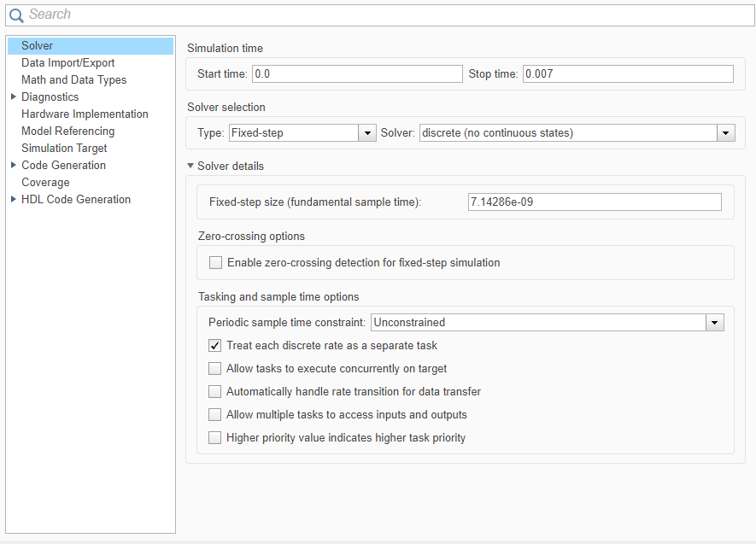Click the Simulation time heading
This screenshot has width=756, height=544.
click(226, 48)
